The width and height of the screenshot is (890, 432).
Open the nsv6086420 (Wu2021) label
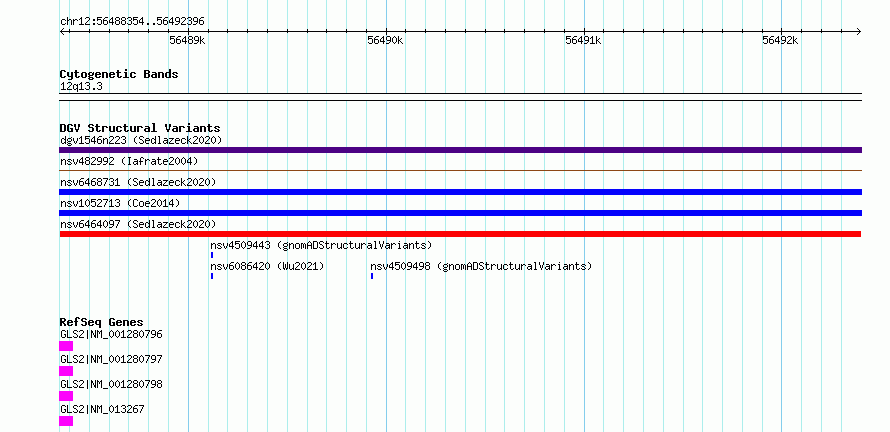tap(267, 266)
